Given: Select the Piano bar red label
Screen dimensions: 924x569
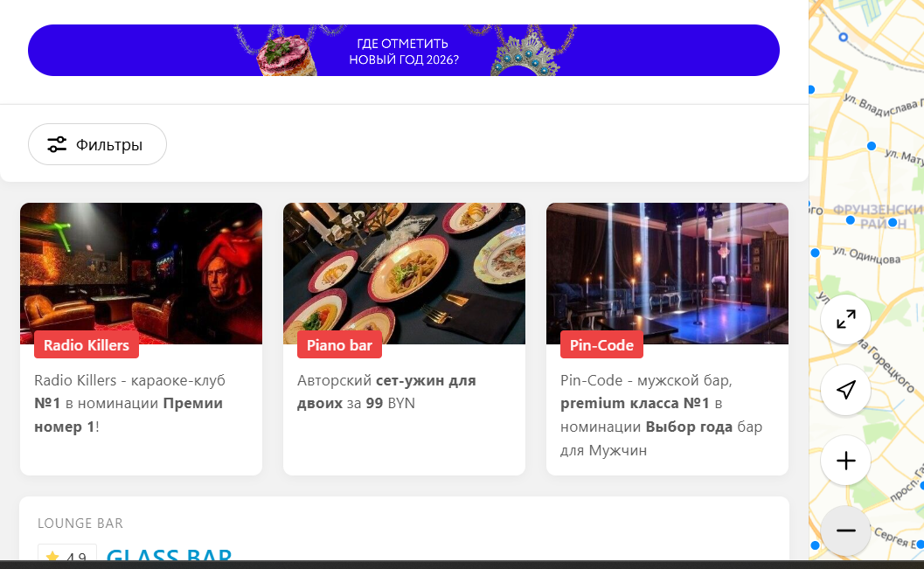Looking at the screenshot, I should [x=339, y=345].
